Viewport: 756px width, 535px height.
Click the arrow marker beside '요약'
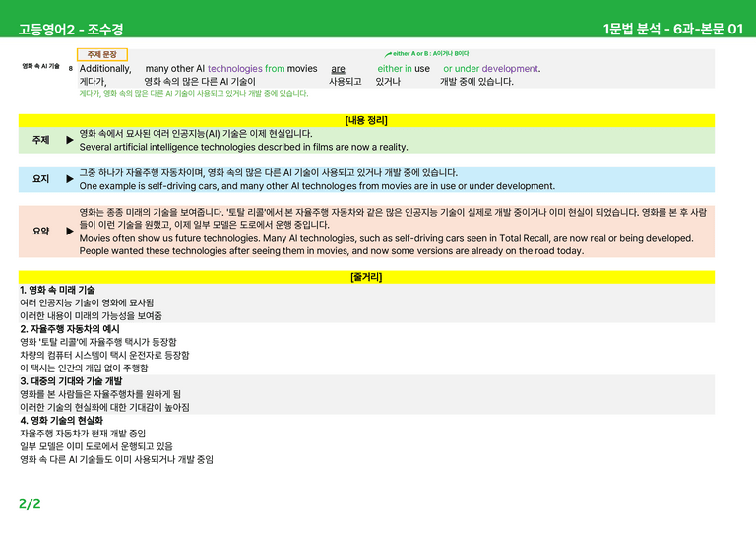(70, 232)
